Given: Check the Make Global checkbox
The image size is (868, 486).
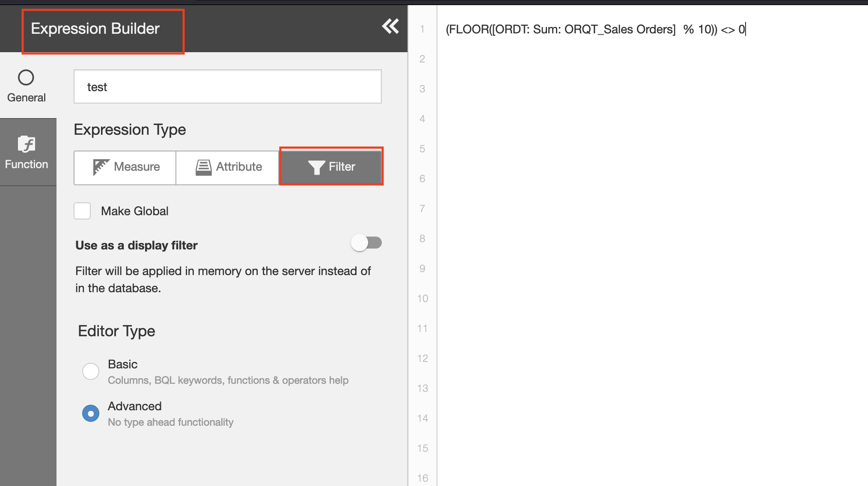Looking at the screenshot, I should pyautogui.click(x=82, y=211).
